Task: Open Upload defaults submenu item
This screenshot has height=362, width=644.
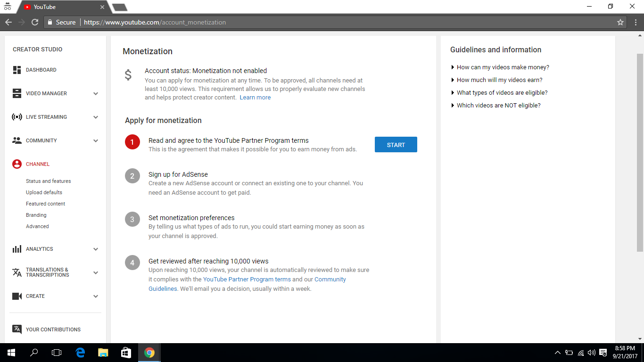Action: pos(44,192)
